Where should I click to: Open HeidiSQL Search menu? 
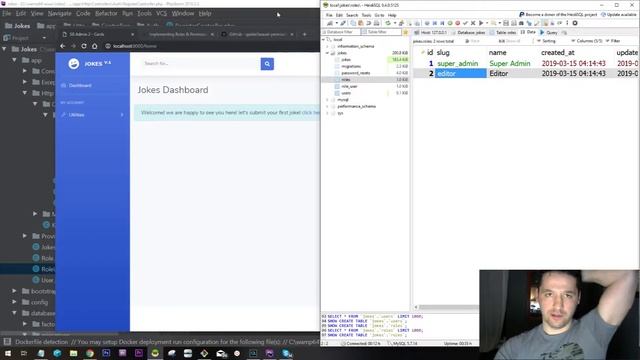coord(352,15)
